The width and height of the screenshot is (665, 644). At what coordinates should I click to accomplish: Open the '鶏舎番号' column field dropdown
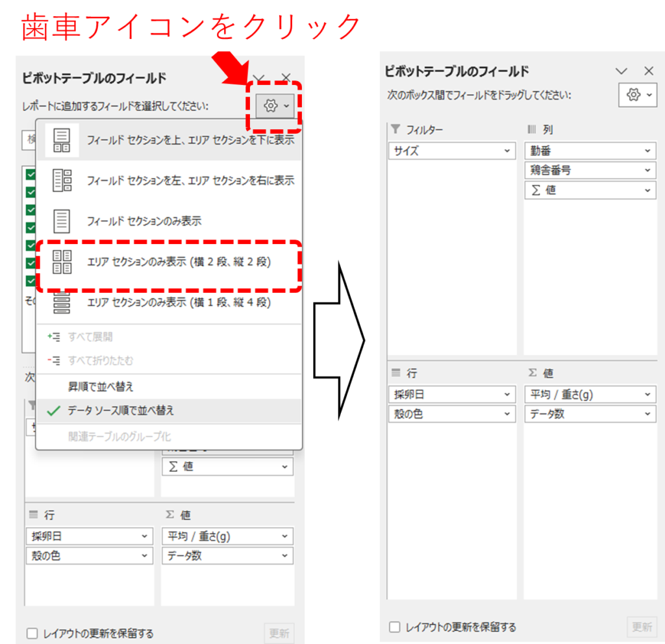tap(647, 171)
